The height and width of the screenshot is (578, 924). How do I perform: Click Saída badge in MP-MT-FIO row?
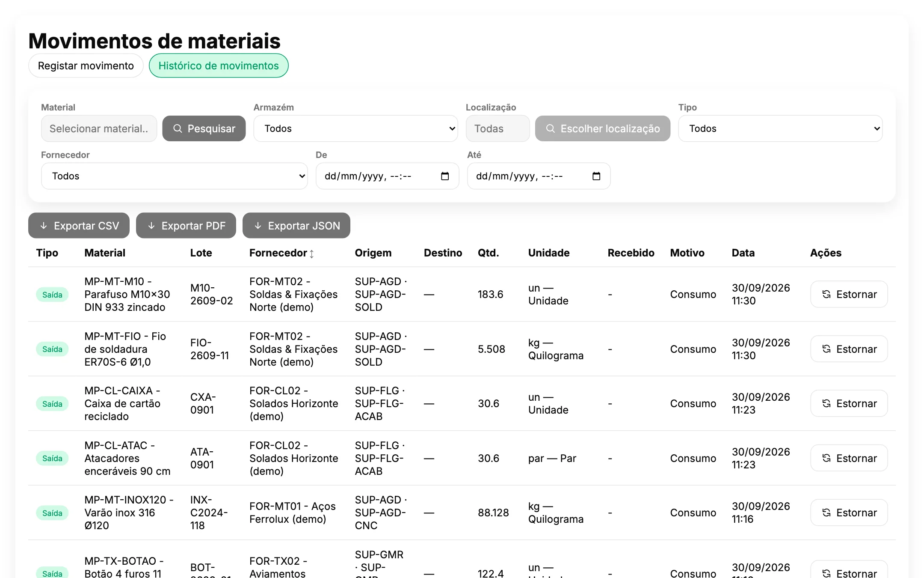pyautogui.click(x=52, y=349)
